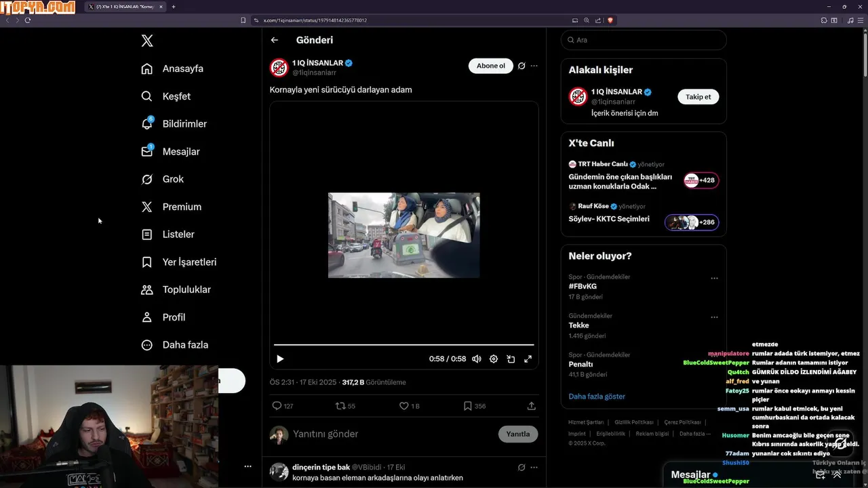Open Premium from the sidebar
This screenshot has height=488, width=868.
point(171,207)
